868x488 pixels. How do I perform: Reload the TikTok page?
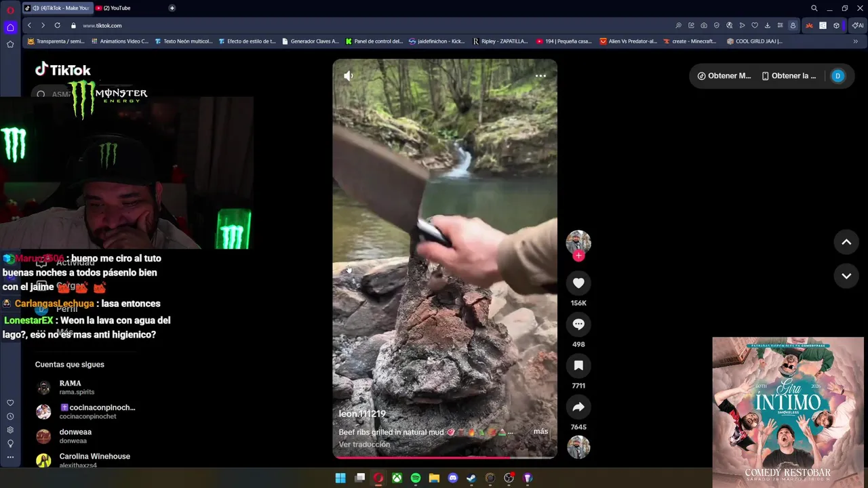[x=57, y=26]
